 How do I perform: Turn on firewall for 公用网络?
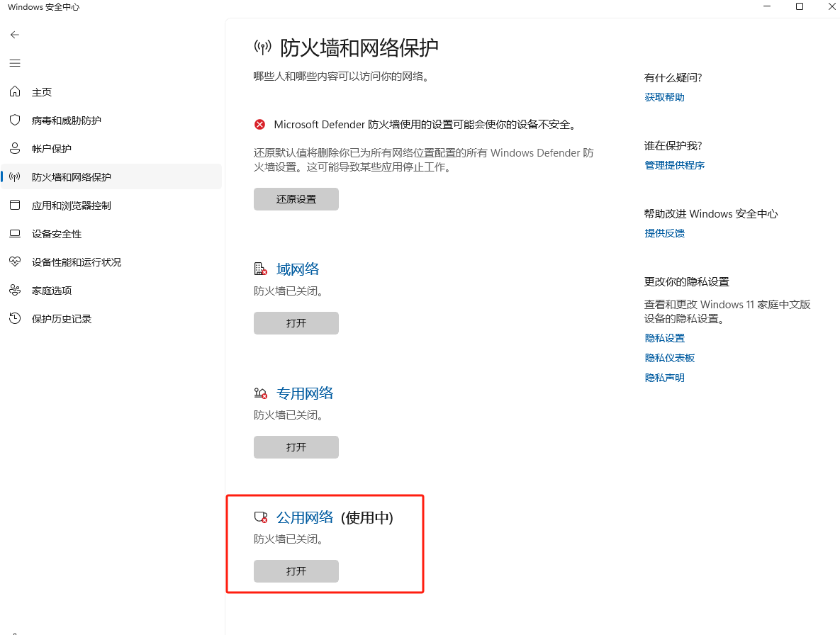(296, 571)
